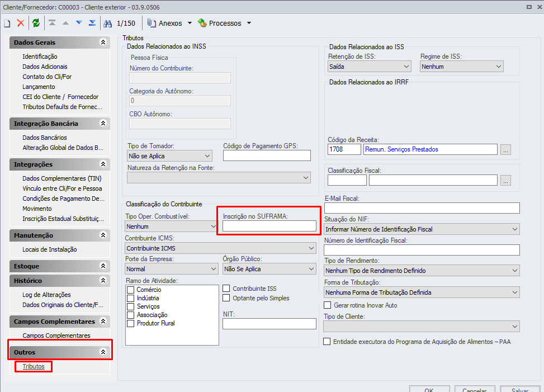Click the Anexos dropdown arrow

point(190,23)
